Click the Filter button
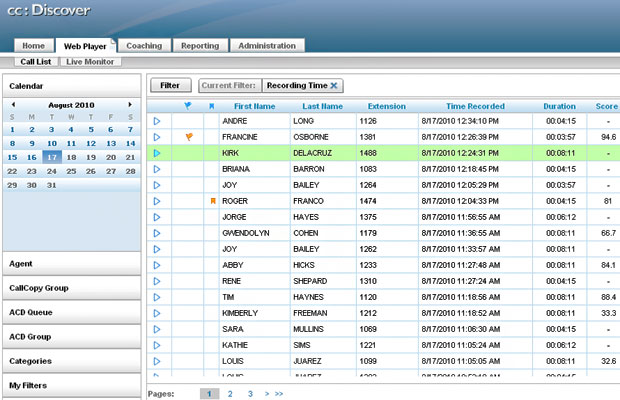The image size is (620, 400). coord(170,85)
